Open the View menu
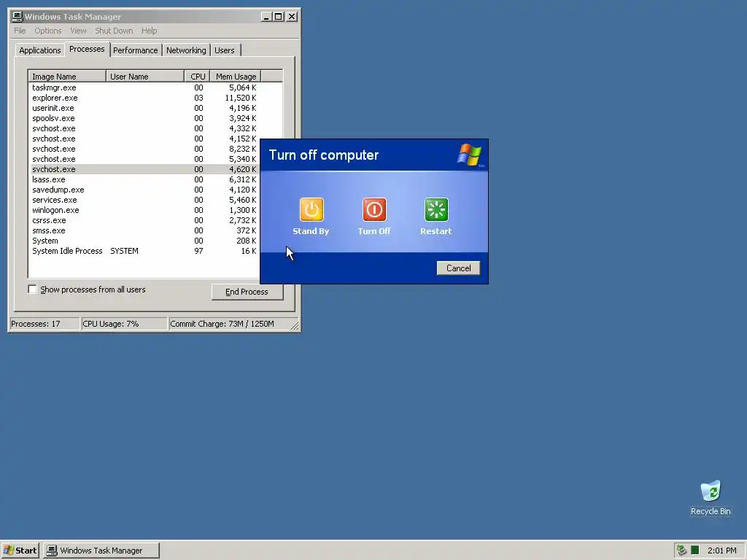Screen dimensions: 747x560 coord(78,31)
